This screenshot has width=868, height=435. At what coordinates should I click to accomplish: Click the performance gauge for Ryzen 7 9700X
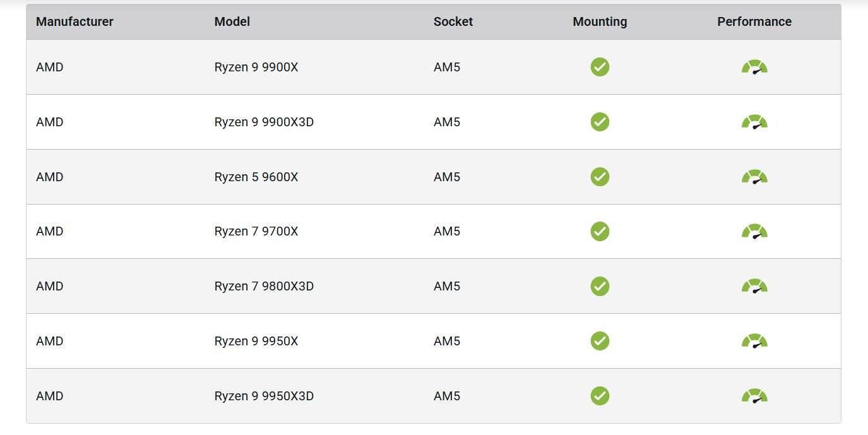pos(754,231)
